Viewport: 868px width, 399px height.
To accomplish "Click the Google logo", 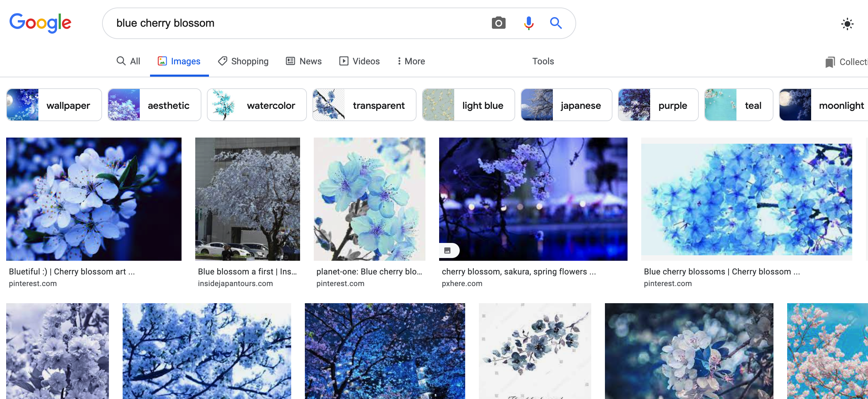I will (x=40, y=23).
